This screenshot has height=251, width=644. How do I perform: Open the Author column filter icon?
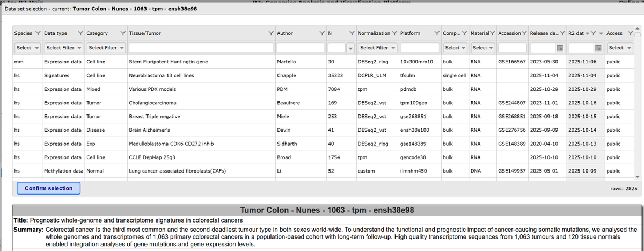(321, 33)
